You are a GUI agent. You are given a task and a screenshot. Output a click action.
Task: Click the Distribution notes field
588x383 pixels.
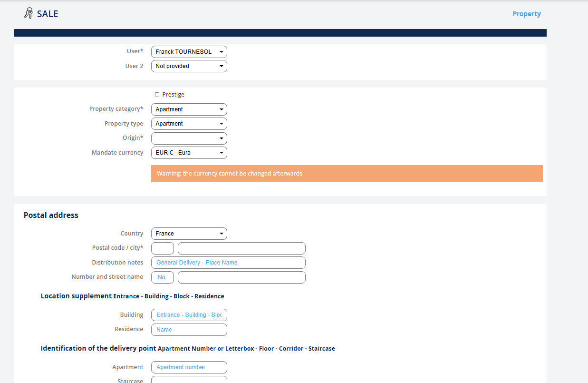point(228,263)
